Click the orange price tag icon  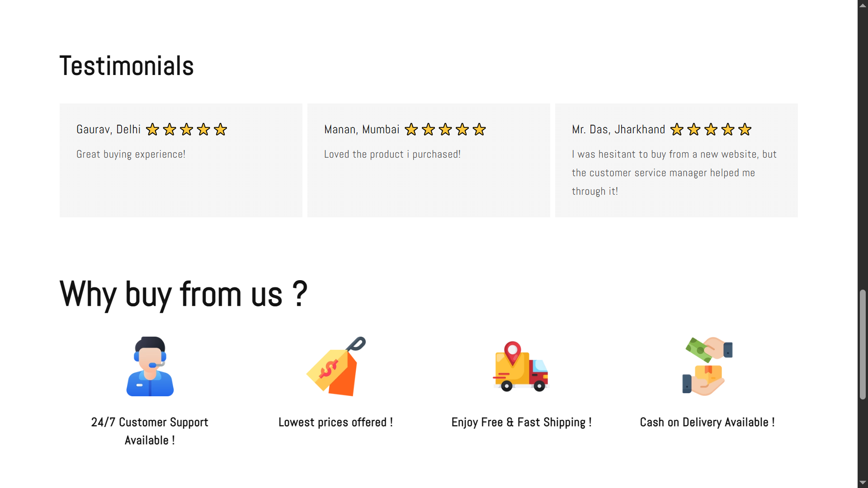point(336,366)
